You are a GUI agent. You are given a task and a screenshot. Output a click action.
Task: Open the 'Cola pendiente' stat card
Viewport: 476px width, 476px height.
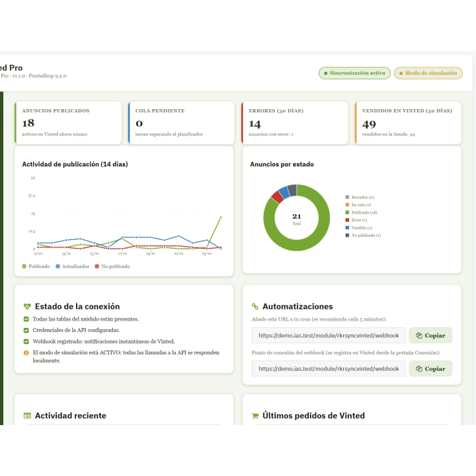point(182,123)
